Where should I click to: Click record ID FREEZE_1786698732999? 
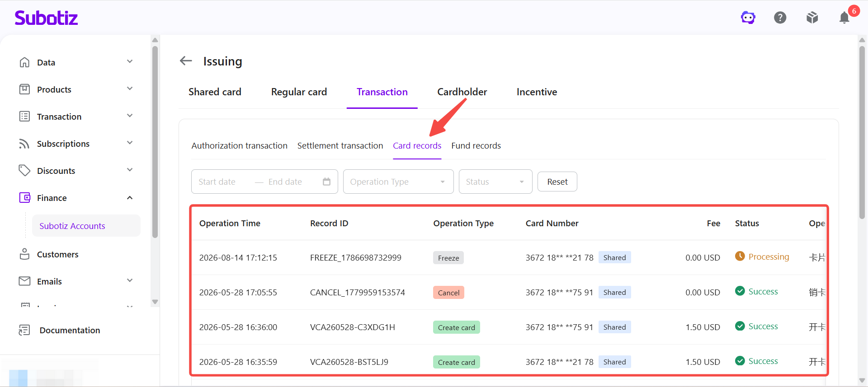[356, 258]
